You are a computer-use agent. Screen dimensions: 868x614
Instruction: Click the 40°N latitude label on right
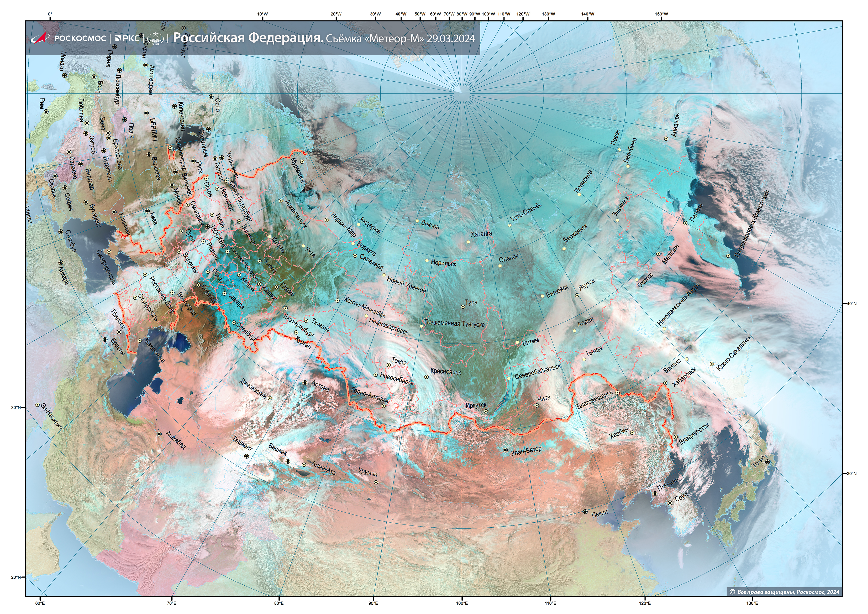tap(851, 303)
